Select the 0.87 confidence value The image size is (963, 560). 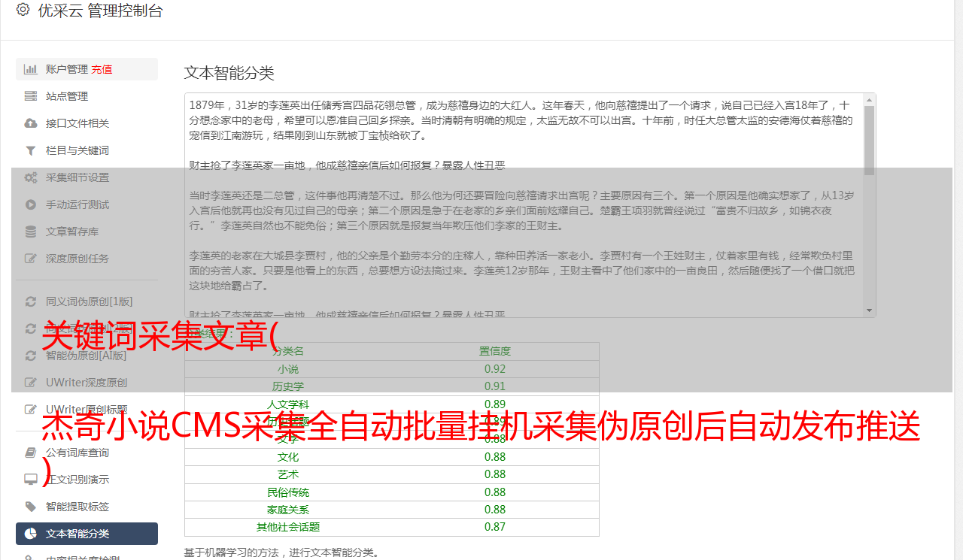pyautogui.click(x=495, y=527)
